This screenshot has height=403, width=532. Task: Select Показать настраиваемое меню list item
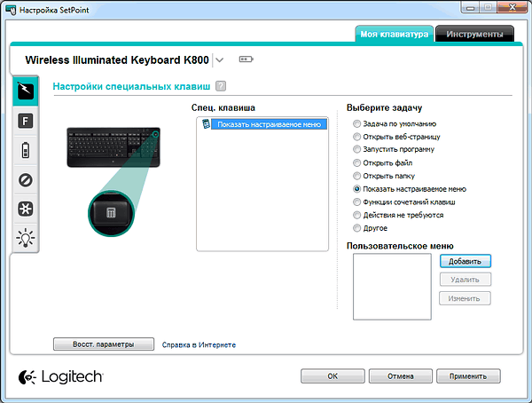point(269,124)
